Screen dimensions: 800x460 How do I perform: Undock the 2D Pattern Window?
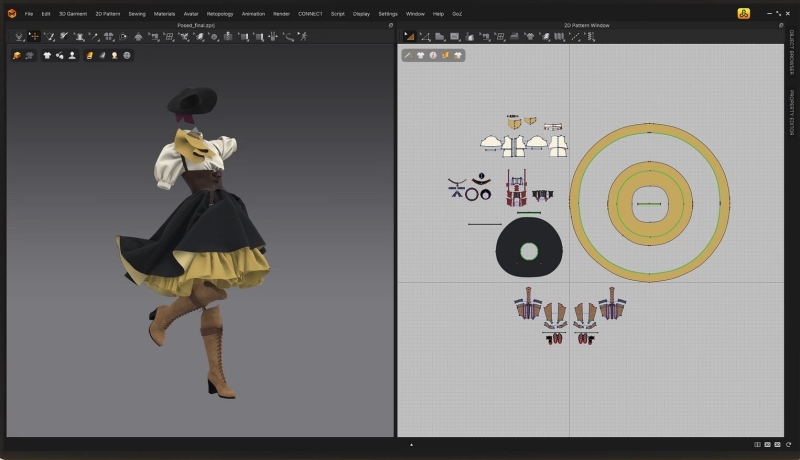coord(780,24)
